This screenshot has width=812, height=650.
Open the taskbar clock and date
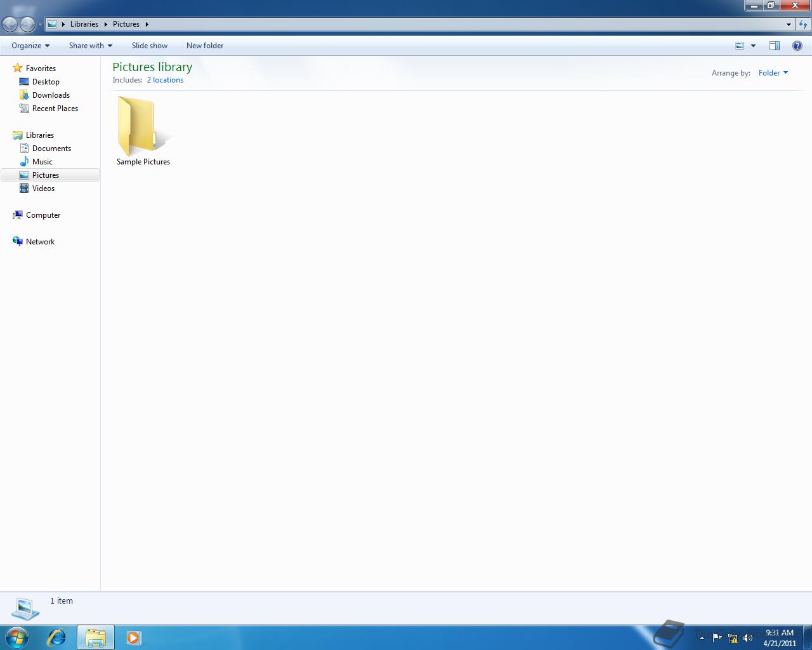(x=780, y=638)
